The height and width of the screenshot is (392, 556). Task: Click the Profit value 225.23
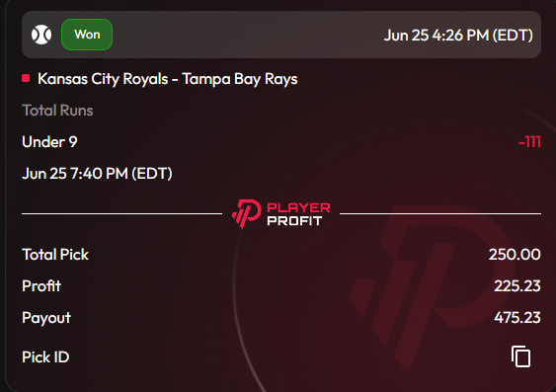[x=517, y=286]
